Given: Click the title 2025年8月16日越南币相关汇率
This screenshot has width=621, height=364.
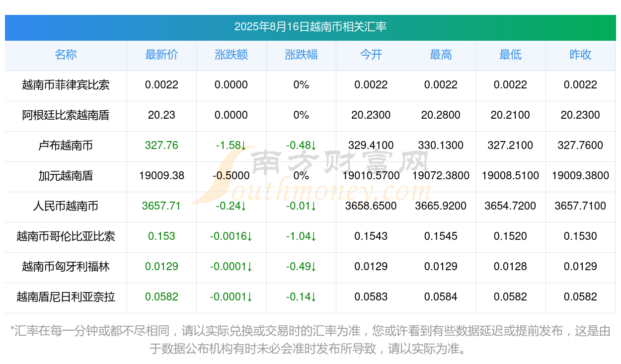Looking at the screenshot, I should (x=310, y=27).
